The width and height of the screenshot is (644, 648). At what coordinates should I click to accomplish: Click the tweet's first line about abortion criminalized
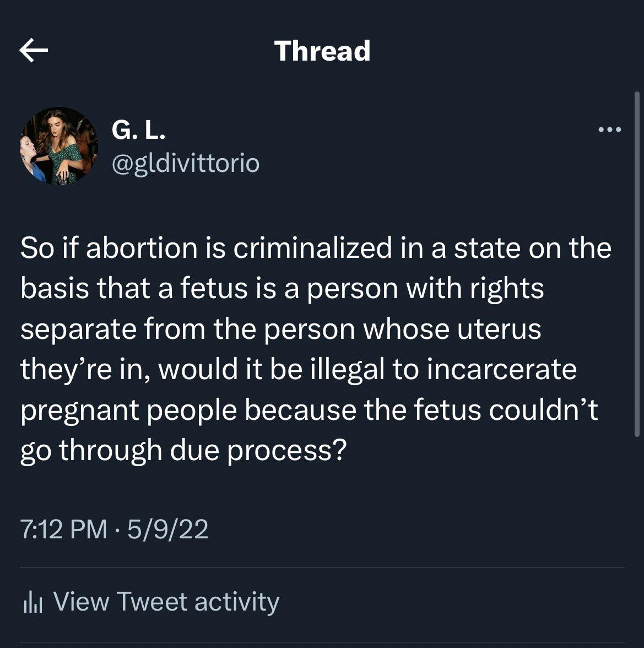click(x=316, y=249)
